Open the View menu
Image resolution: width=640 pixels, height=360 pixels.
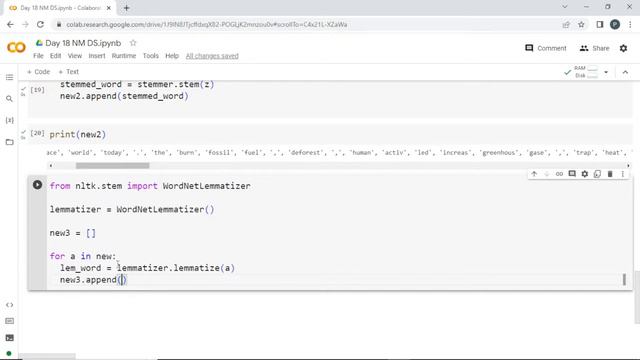(75, 56)
